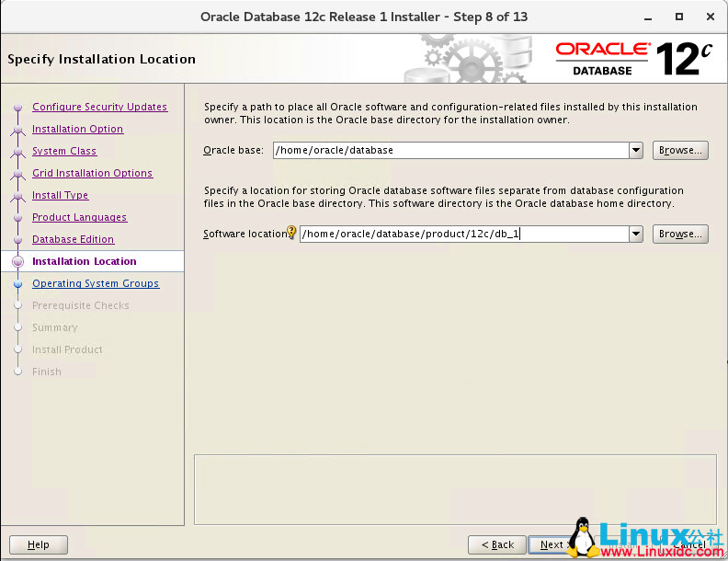Click the Help button

pos(39,544)
